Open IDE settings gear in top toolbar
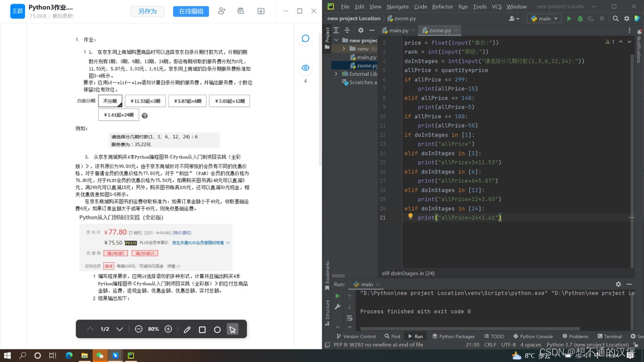This screenshot has height=362, width=644. [x=627, y=19]
